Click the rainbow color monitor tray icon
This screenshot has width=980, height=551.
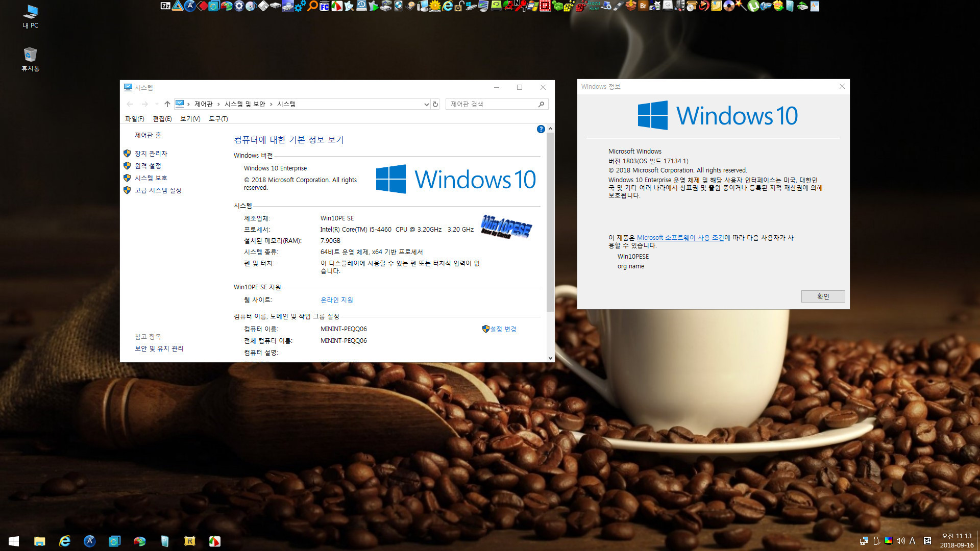point(889,541)
